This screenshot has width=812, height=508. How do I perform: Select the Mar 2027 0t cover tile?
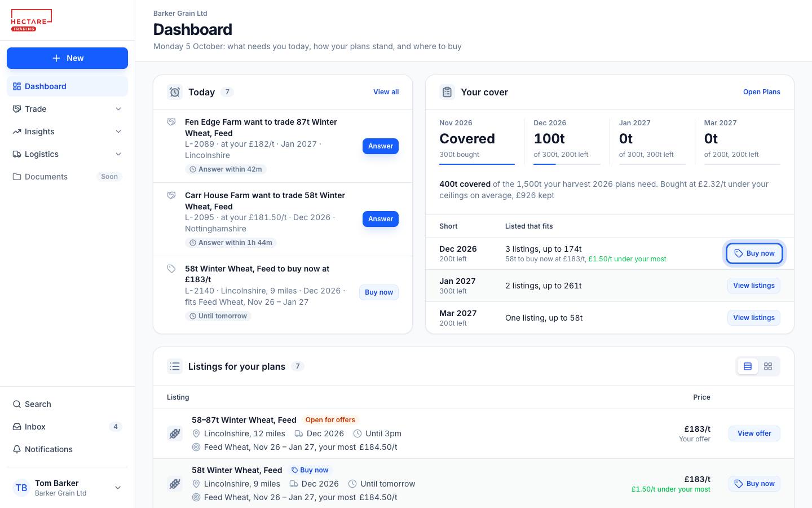[x=742, y=142]
